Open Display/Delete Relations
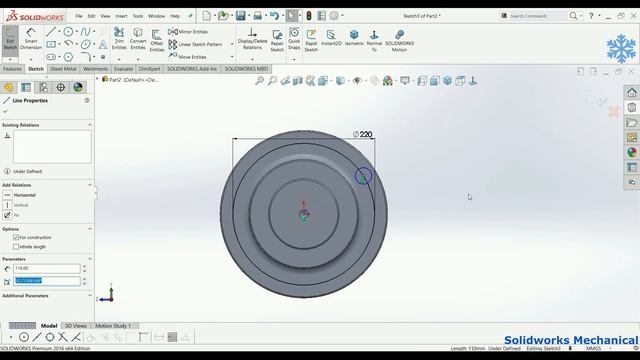Screen dimensions: 640x360 [252, 38]
